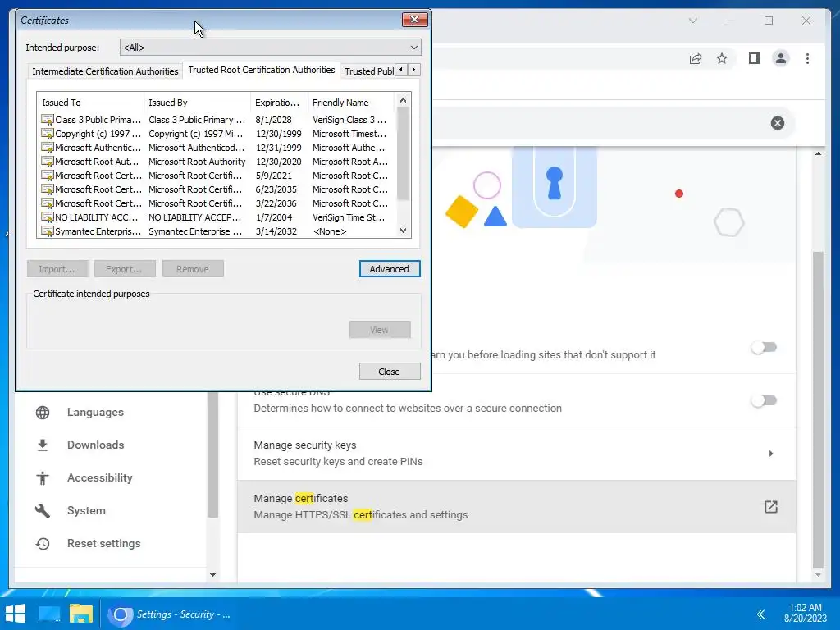The image size is (840, 630).
Task: Click the Export button
Action: tap(125, 269)
